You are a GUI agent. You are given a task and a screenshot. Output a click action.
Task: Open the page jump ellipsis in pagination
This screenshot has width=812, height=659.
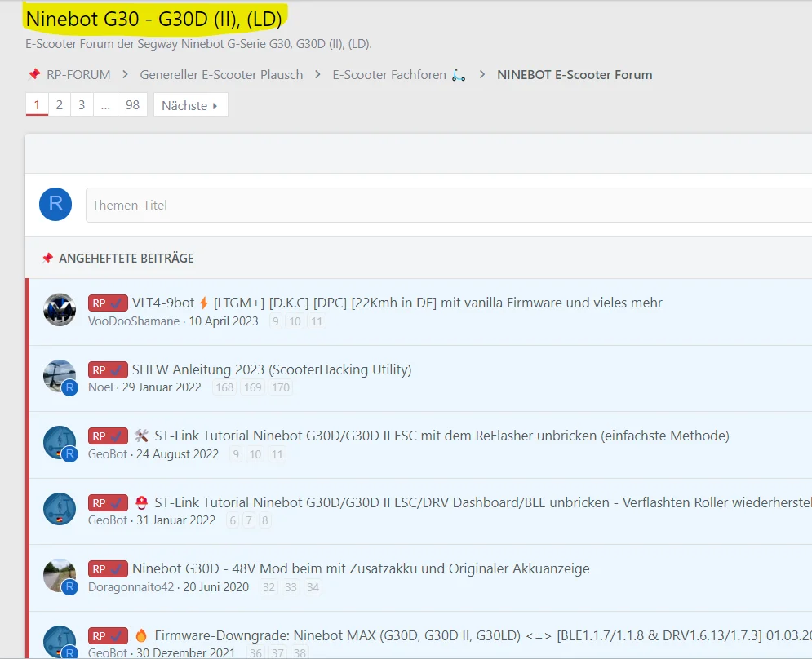coord(105,105)
